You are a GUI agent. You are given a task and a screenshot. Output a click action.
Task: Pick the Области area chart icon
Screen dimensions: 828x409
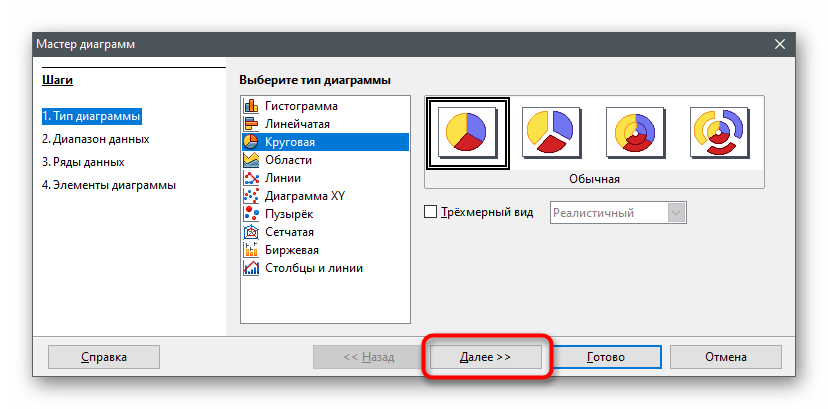[x=251, y=160]
